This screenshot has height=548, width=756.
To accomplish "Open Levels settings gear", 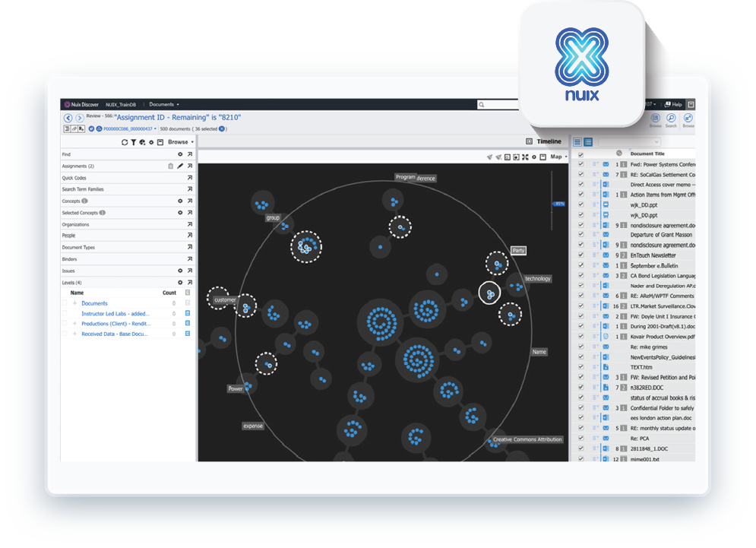I will point(180,283).
